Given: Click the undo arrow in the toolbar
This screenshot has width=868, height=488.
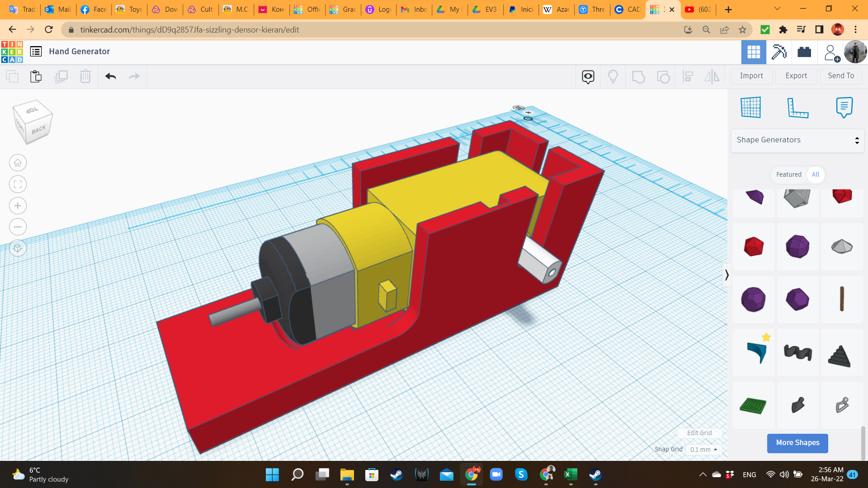Looking at the screenshot, I should 111,76.
